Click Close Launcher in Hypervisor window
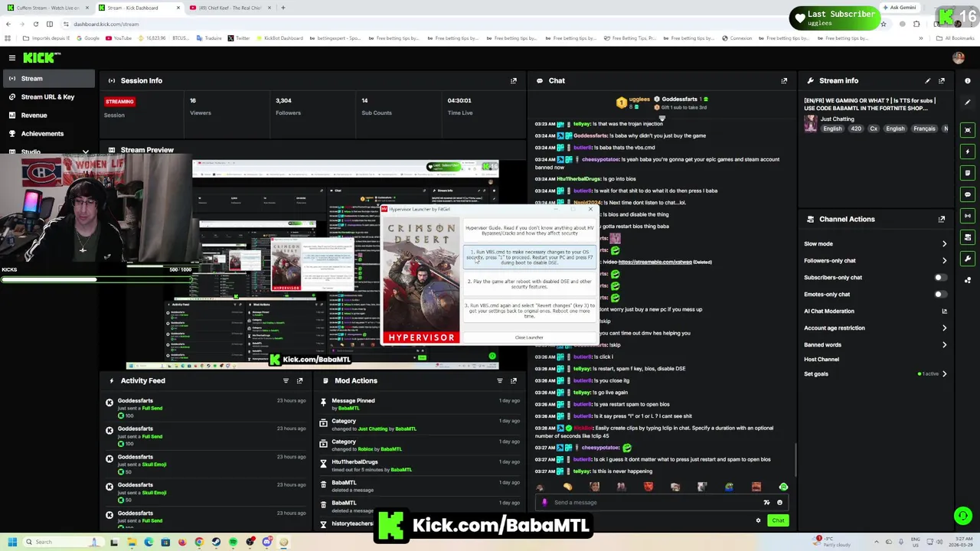980x551 pixels. pyautogui.click(x=529, y=337)
